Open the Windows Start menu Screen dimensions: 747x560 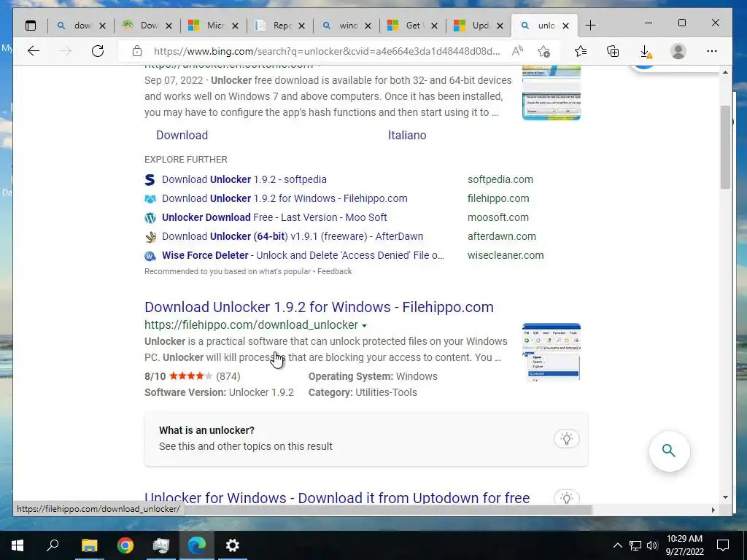[18, 545]
